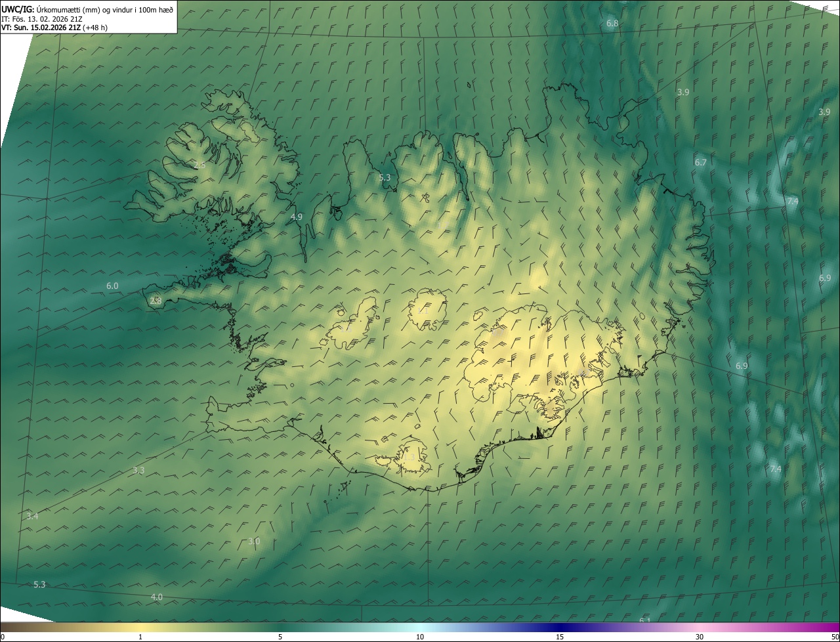Click the 3.3 value southwest of Iceland
840x642 pixels.
[138, 471]
